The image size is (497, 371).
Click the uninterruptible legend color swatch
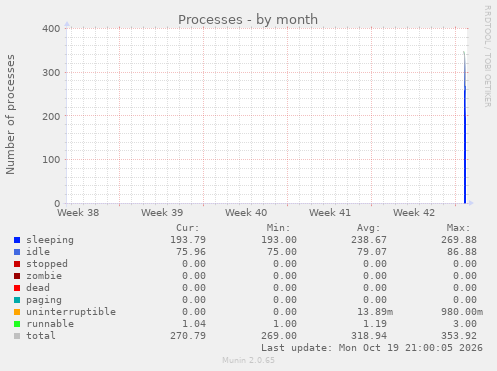coord(17,312)
